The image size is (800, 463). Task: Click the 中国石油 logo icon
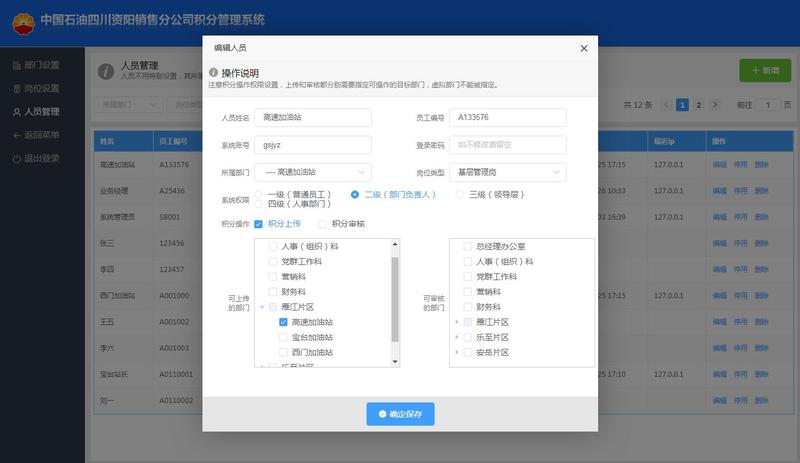pyautogui.click(x=23, y=22)
